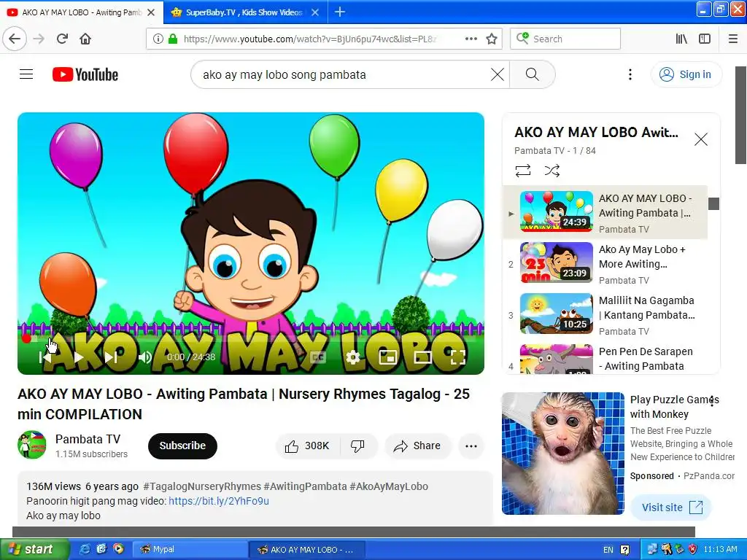Click the playlist panel scrollbar thumb
The height and width of the screenshot is (560, 747).
click(713, 203)
